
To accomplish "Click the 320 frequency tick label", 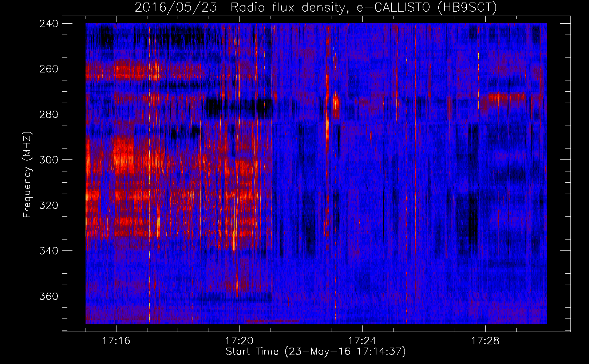I will point(49,206).
